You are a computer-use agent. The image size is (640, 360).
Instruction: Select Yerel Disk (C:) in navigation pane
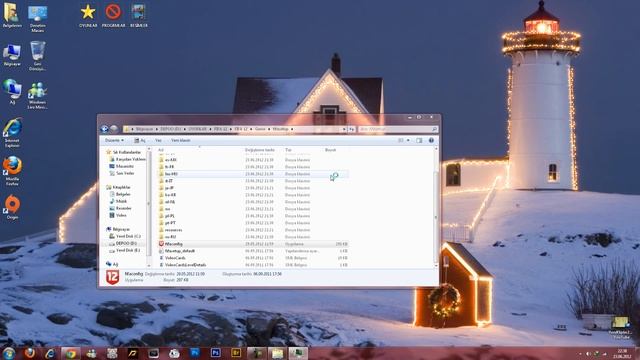point(125,236)
